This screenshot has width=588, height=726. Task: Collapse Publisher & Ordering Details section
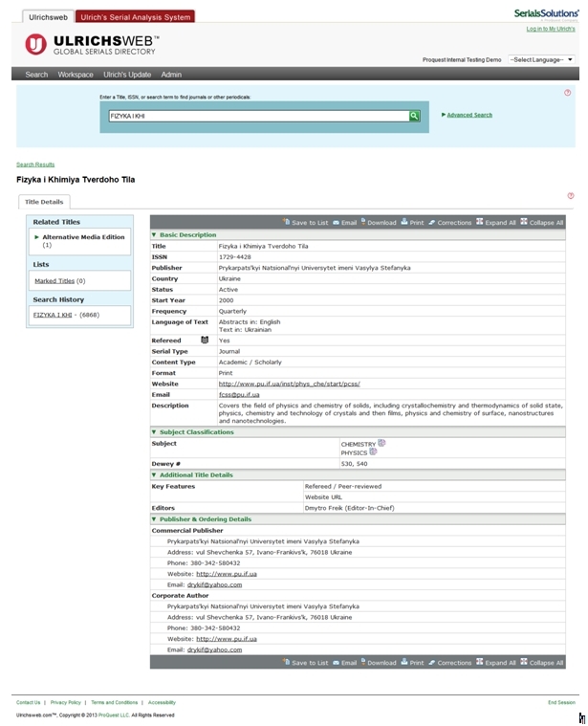154,519
